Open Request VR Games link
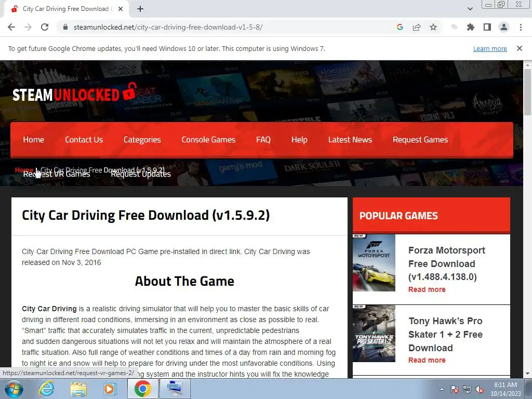 coord(56,175)
